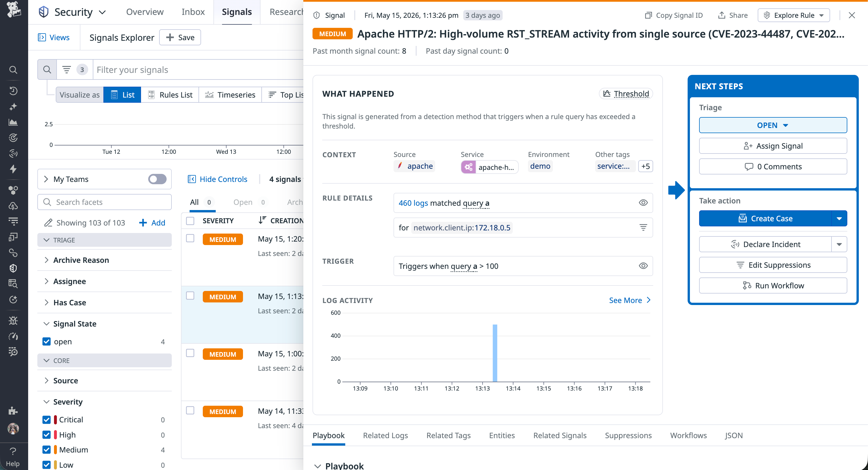Open the link chain icon in sidebar
Screen dimensions: 868x470
[x=13, y=253]
